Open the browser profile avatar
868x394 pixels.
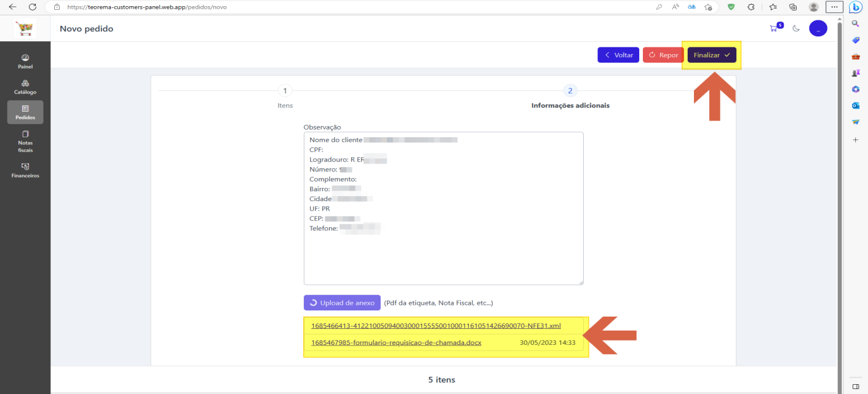pos(813,7)
